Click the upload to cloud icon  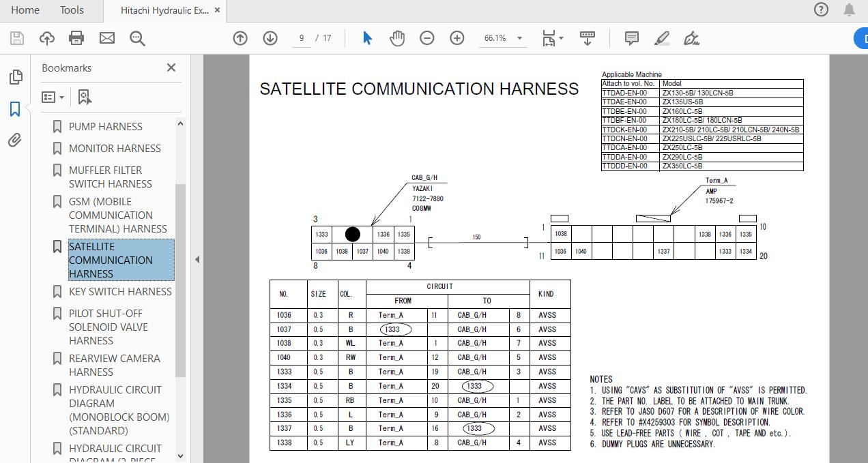[x=47, y=38]
